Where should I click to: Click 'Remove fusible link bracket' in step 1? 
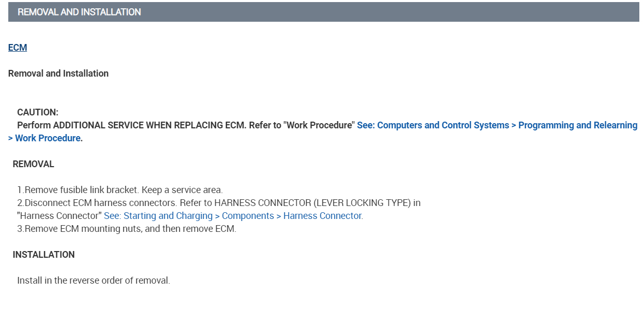click(x=82, y=190)
